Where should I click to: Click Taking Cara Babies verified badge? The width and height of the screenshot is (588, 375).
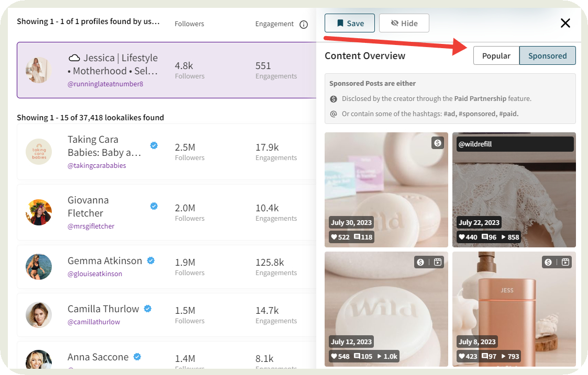(x=154, y=146)
